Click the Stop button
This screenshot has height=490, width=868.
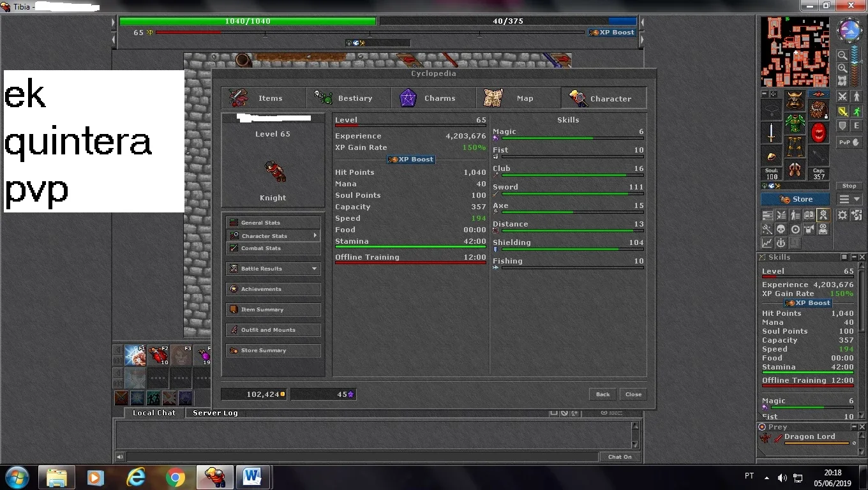click(x=849, y=186)
